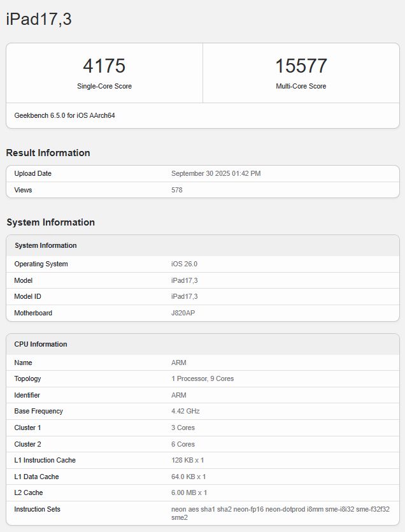
Task: Click the 128 KB x 1 instruction cache value
Action: point(188,460)
